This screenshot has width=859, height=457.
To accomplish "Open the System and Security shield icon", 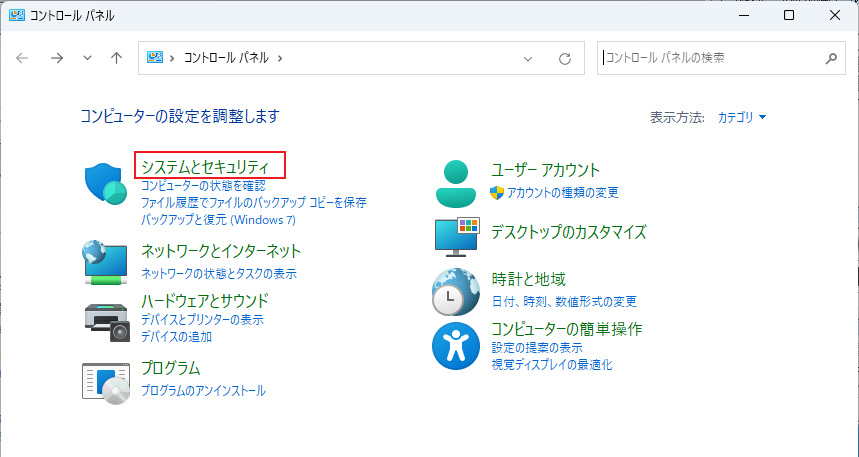I will (106, 184).
